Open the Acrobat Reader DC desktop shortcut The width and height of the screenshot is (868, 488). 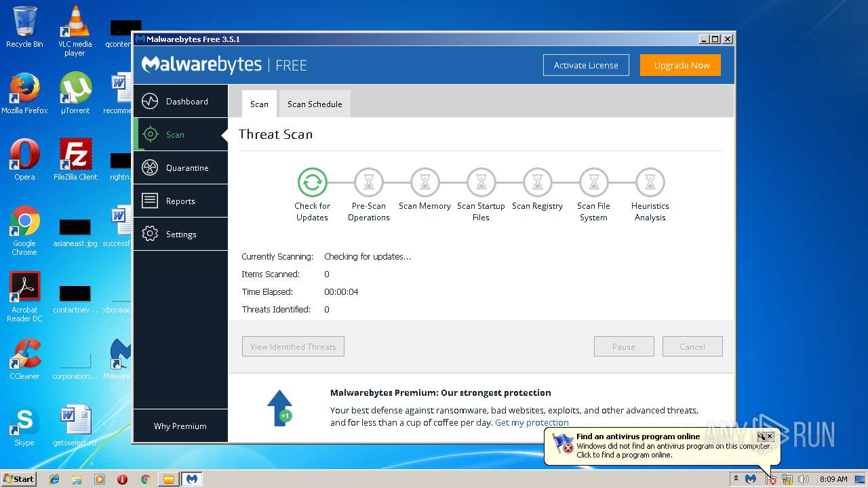(x=24, y=297)
